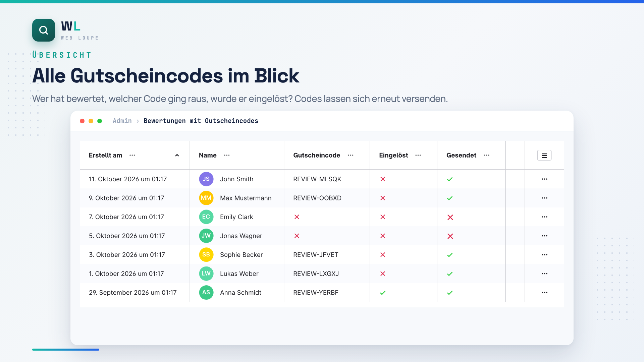This screenshot has width=644, height=362.
Task: Select code REVIEW-MLSQK
Action: (317, 179)
